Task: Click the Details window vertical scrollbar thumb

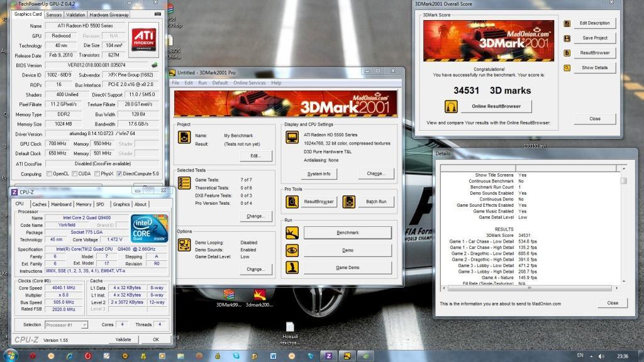Action: pos(623,180)
